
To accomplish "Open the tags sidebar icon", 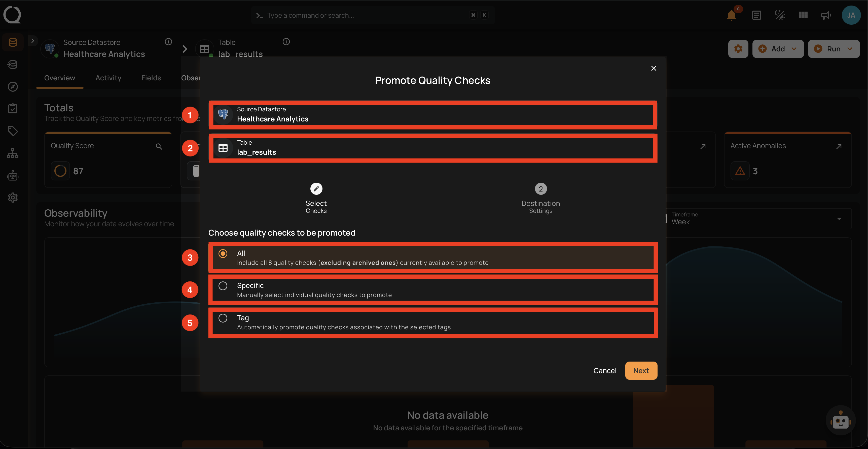I will point(13,131).
